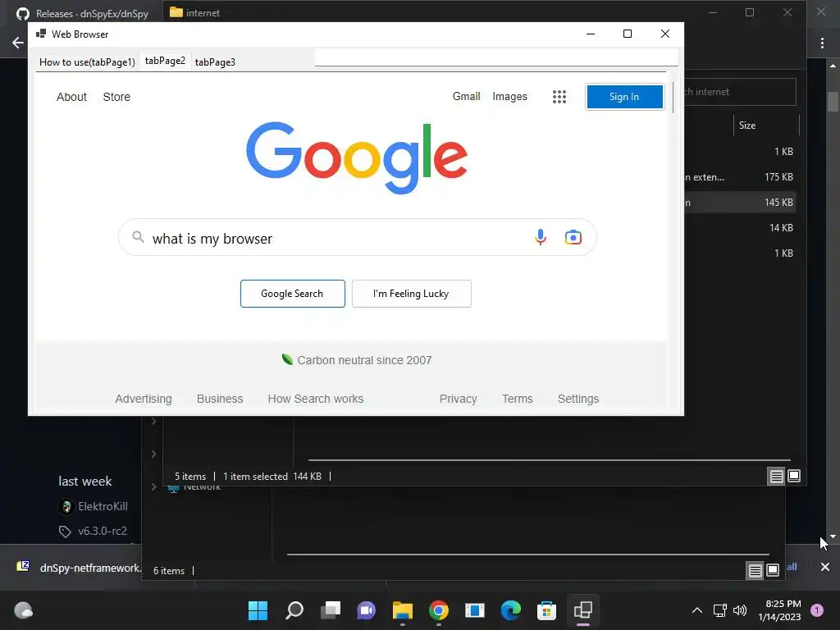This screenshot has height=630, width=840.
Task: Switch Explorer to large thumbnails view icon
Action: (794, 476)
